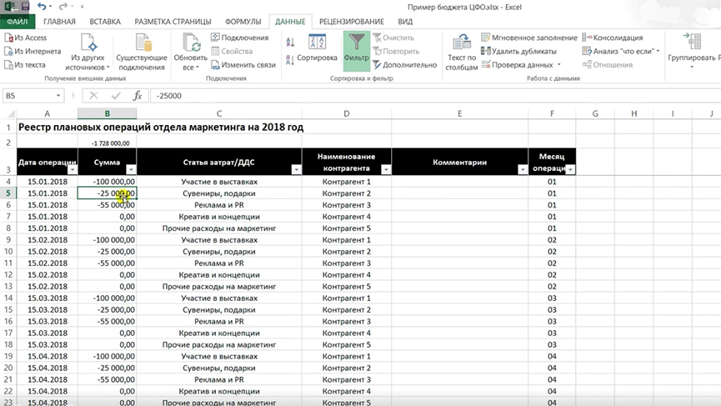Open the Data validation dropdown arrow
721x406 pixels.
(x=559, y=65)
